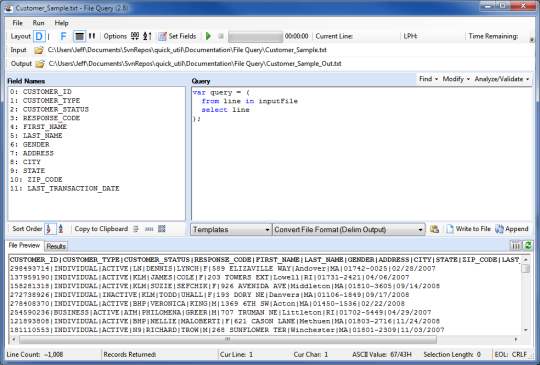The image size is (540, 365).
Task: Click the File Query title bar app icon
Action: 8,8
